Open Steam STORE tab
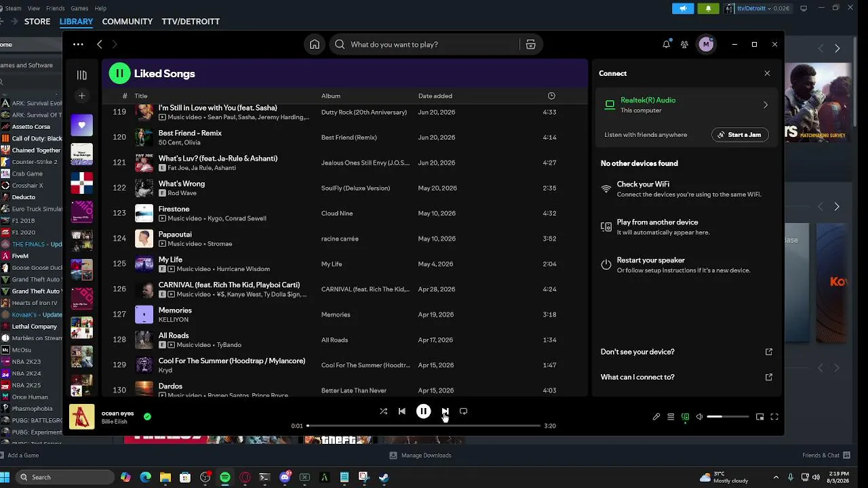Viewport: 868px width, 488px height. click(x=37, y=22)
